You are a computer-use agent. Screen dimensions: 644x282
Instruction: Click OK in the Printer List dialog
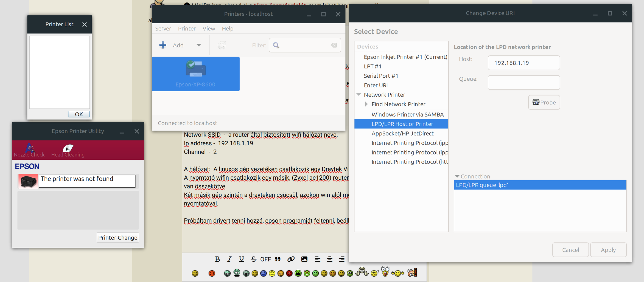[x=79, y=114]
